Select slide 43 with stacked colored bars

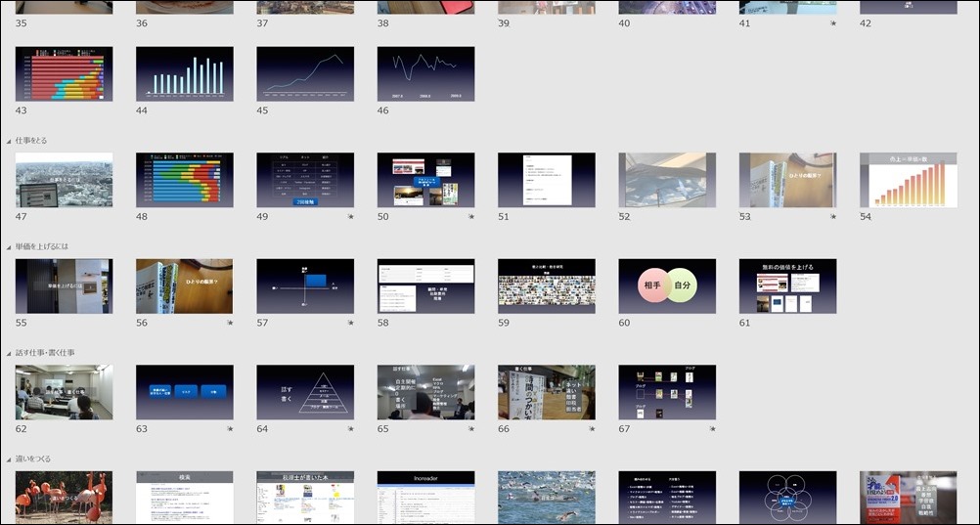click(x=65, y=73)
